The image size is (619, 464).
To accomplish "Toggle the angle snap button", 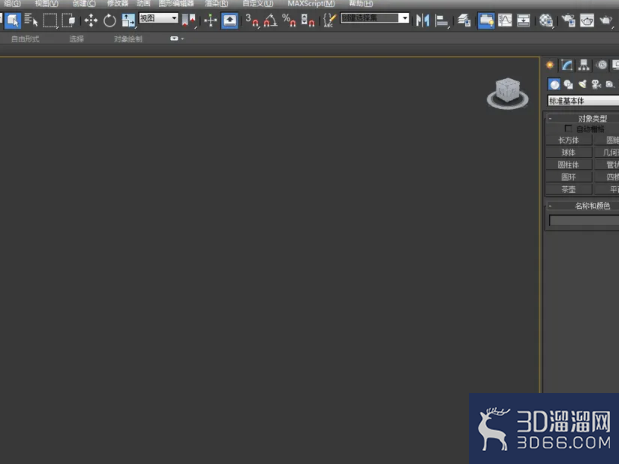I will point(270,20).
